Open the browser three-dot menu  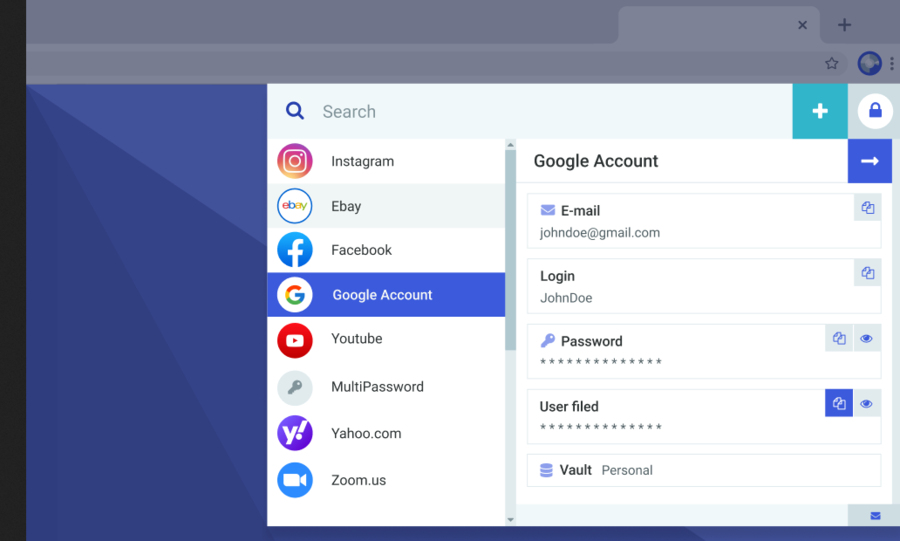(x=892, y=64)
